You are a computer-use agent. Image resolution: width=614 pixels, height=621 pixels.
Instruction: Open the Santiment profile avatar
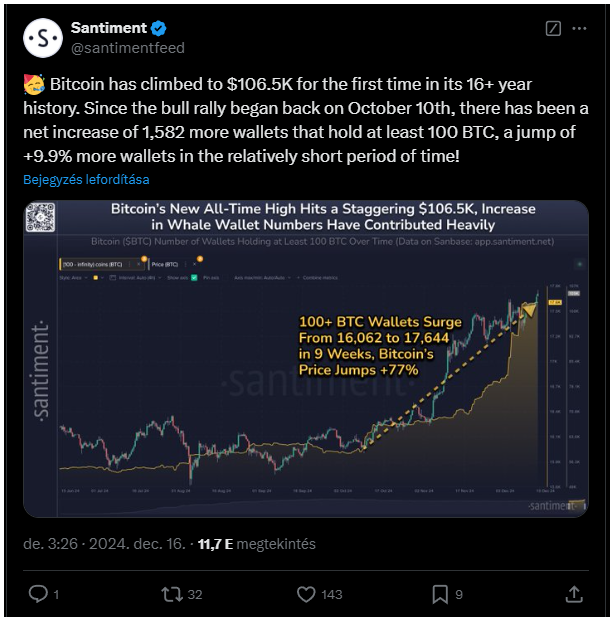(x=43, y=38)
